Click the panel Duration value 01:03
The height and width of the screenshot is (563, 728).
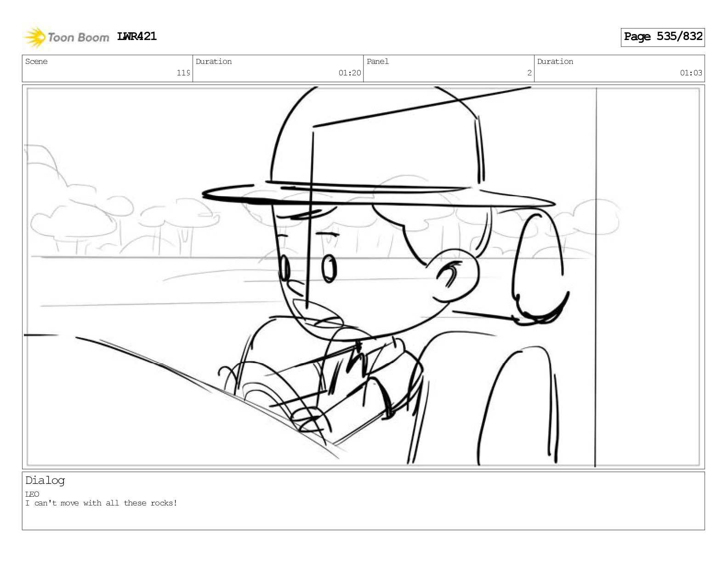click(691, 73)
